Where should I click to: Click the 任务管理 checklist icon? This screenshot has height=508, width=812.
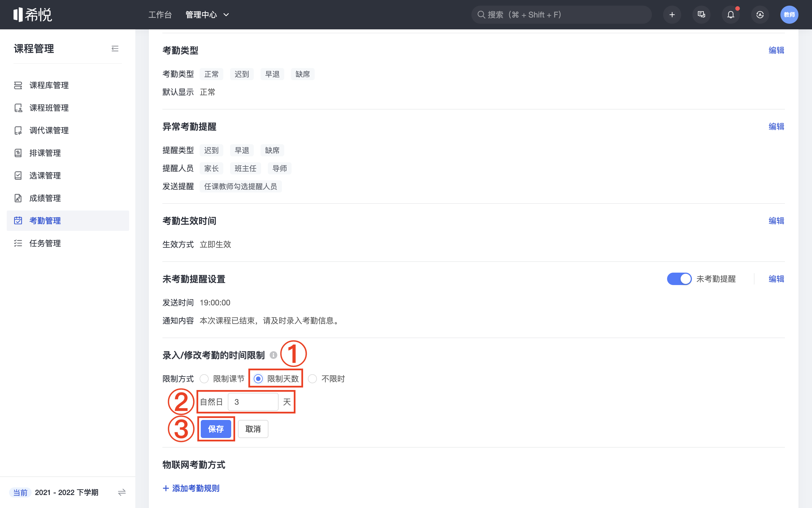coord(18,243)
